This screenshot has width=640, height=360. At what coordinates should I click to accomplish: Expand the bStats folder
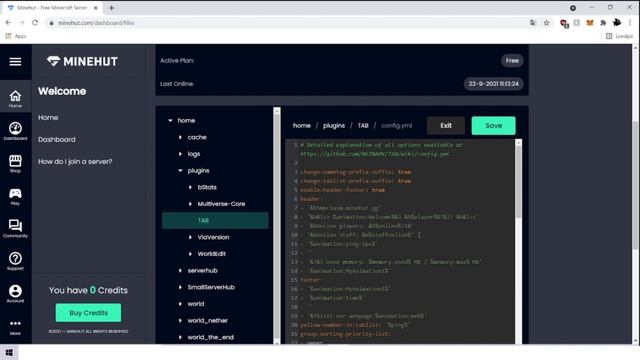click(190, 187)
